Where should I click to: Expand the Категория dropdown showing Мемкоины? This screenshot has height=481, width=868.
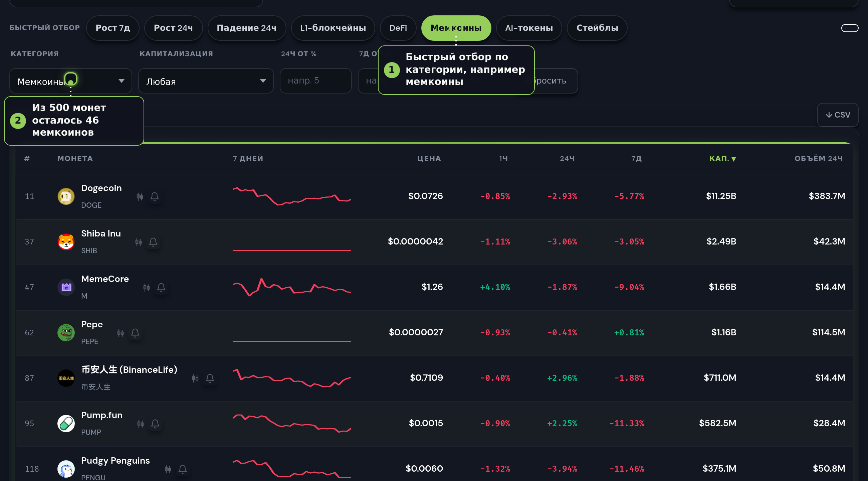70,81
